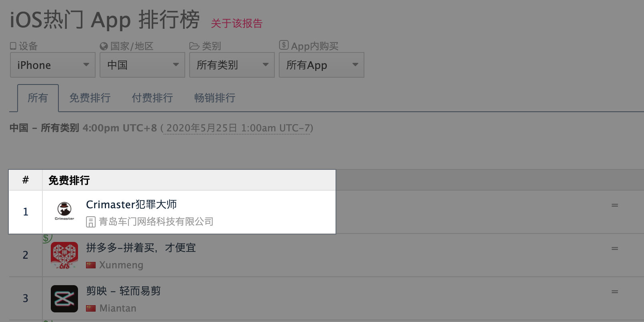
Task: Click the Xunmeng publisher link
Action: [121, 265]
